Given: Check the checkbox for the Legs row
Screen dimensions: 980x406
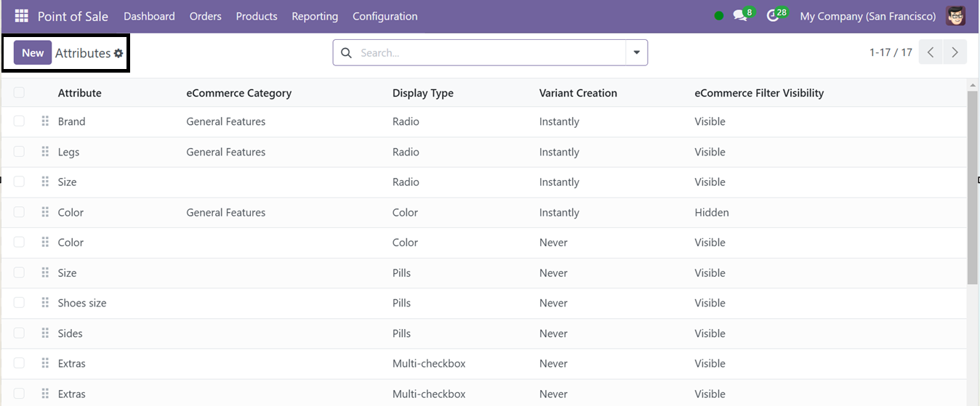Looking at the screenshot, I should click(19, 152).
